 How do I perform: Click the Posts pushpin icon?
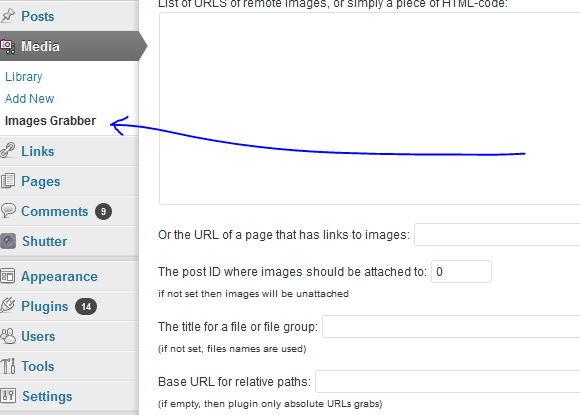pyautogui.click(x=7, y=16)
